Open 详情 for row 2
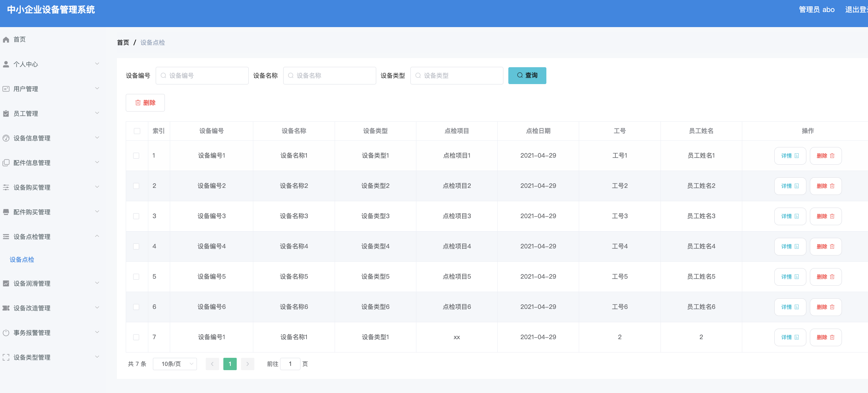 coord(790,186)
